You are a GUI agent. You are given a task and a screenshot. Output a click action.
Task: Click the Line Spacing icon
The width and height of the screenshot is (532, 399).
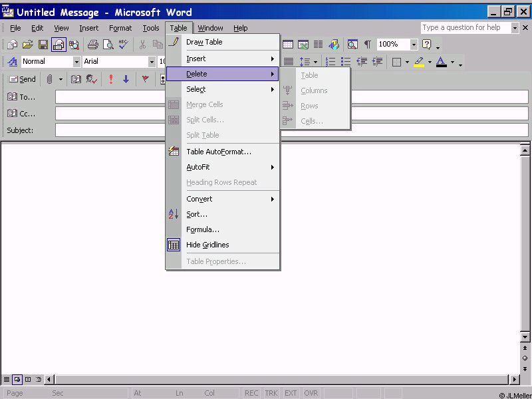click(x=305, y=62)
